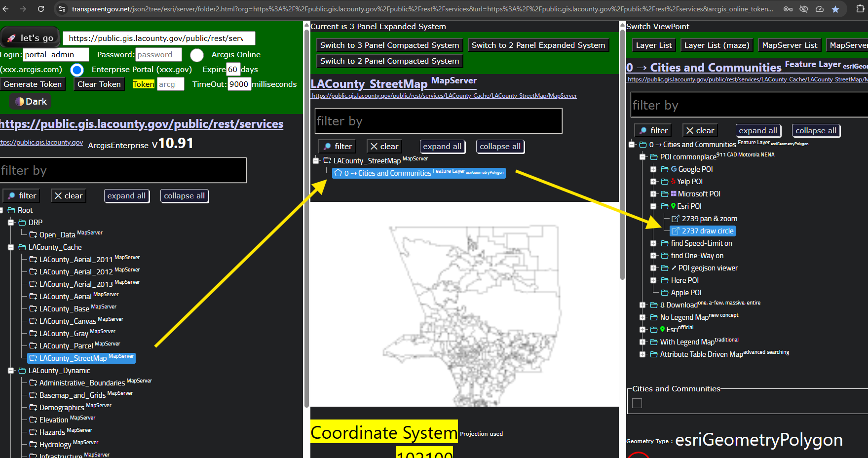Expand the Download node

[x=642, y=305]
